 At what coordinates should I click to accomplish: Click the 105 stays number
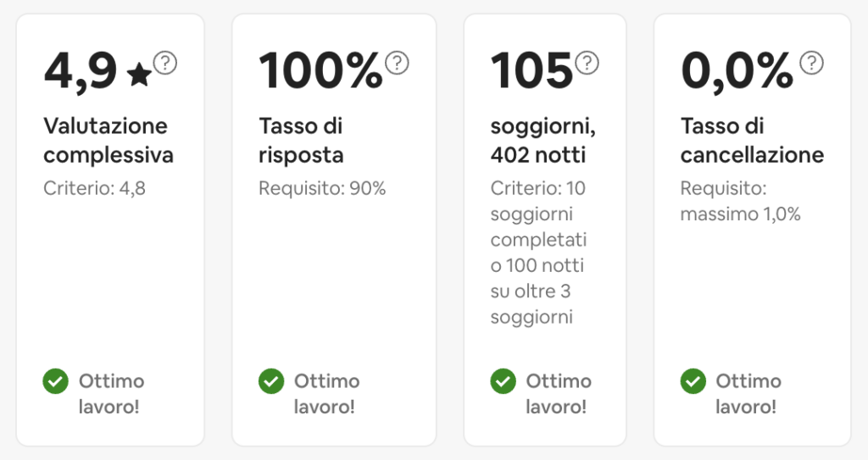coord(531,71)
